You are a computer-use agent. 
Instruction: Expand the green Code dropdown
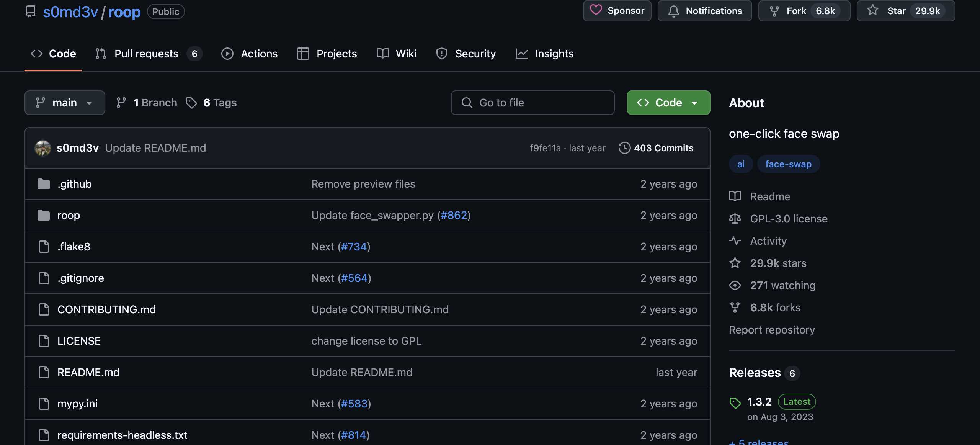pyautogui.click(x=668, y=103)
